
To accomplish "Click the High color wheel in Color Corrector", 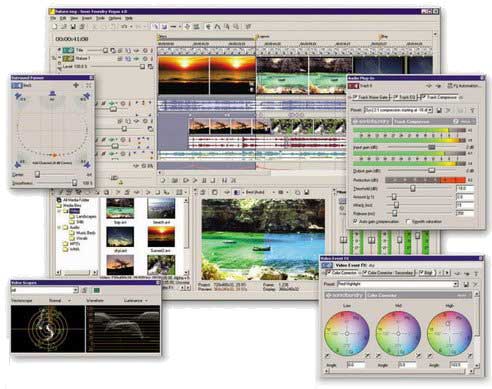I will [449, 333].
